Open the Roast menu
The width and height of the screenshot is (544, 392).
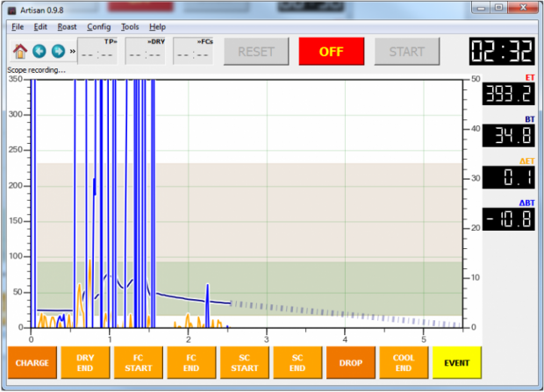(x=67, y=27)
